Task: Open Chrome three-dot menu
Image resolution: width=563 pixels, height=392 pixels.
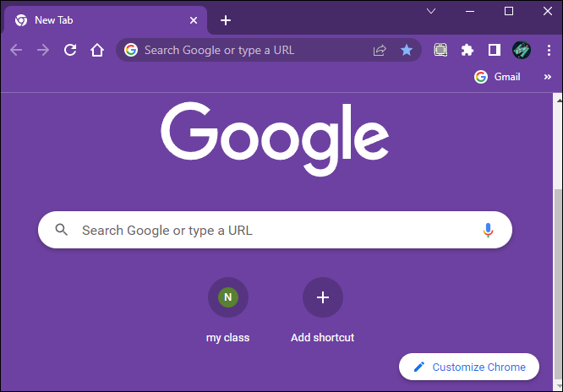Action: 549,50
